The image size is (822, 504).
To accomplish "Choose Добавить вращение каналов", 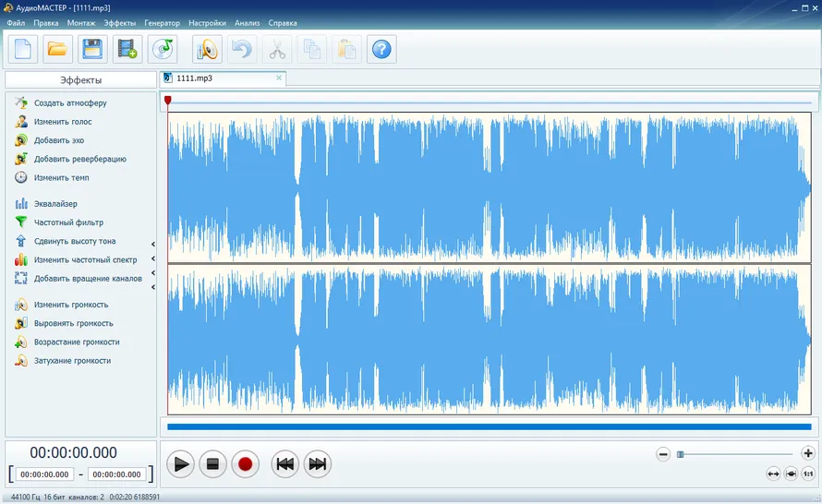I will click(x=88, y=279).
